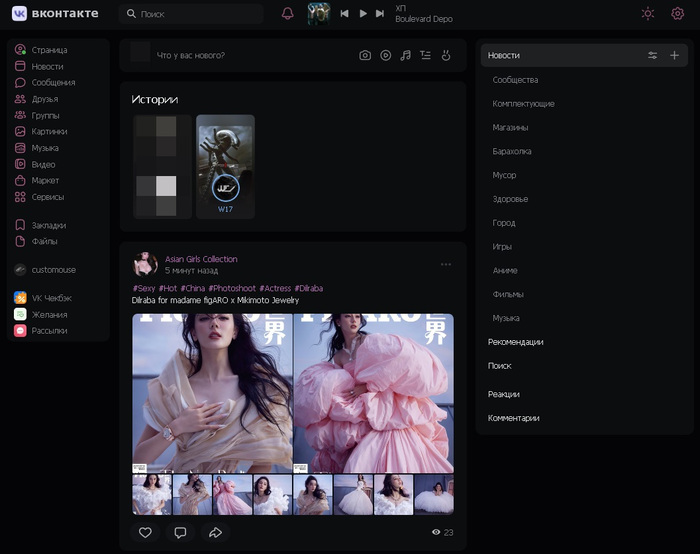The width and height of the screenshot is (700, 554).
Task: Go to Музыка in the left sidebar
Action: (45, 148)
